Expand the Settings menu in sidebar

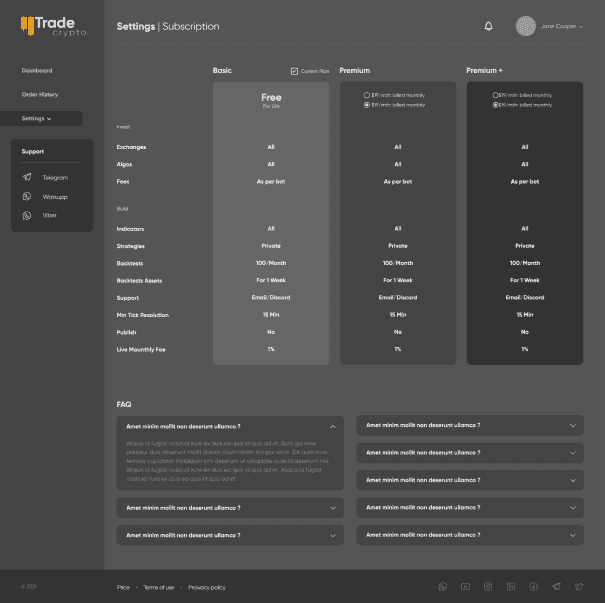(x=37, y=118)
